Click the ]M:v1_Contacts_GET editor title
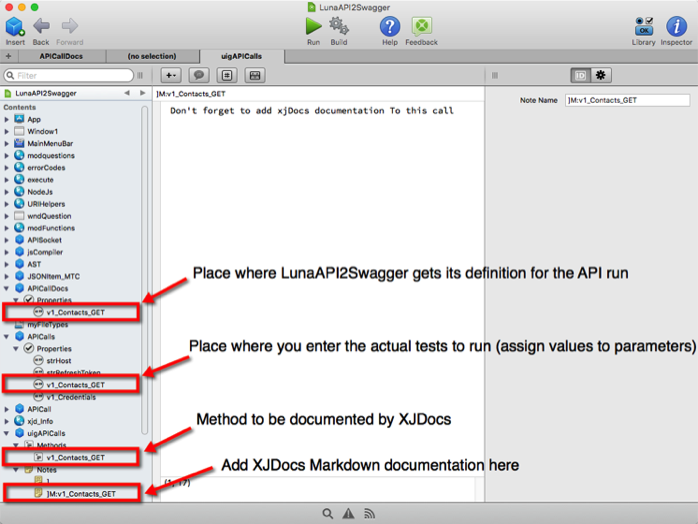The image size is (698, 524). 191,94
